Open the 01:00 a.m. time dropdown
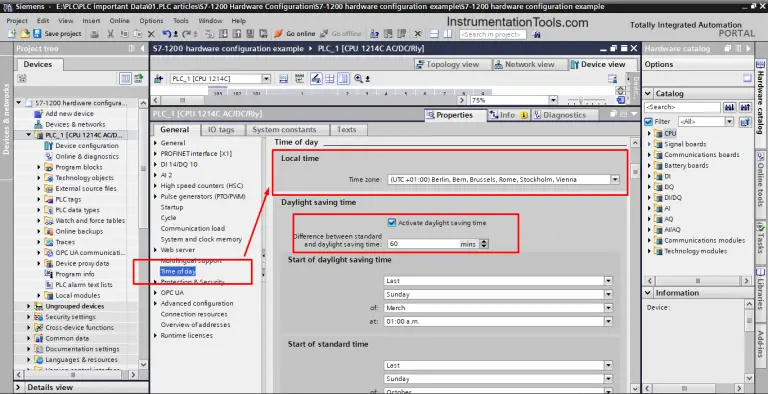 tap(608, 322)
